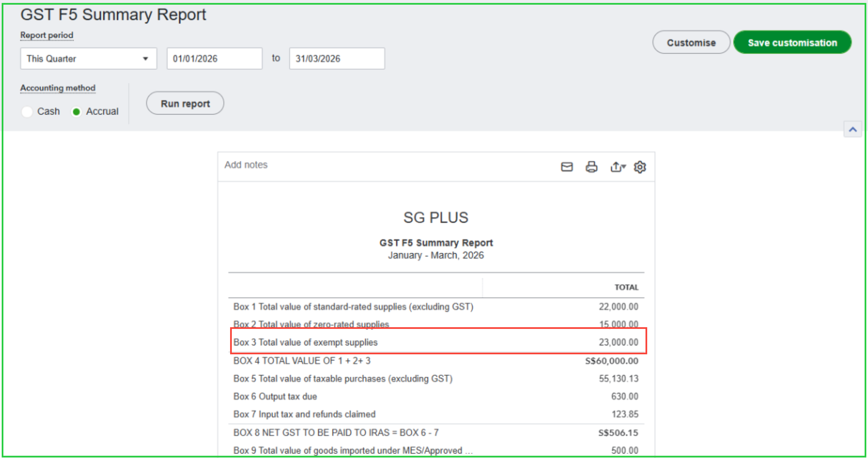
Task: Click the Report period label
Action: [x=47, y=35]
